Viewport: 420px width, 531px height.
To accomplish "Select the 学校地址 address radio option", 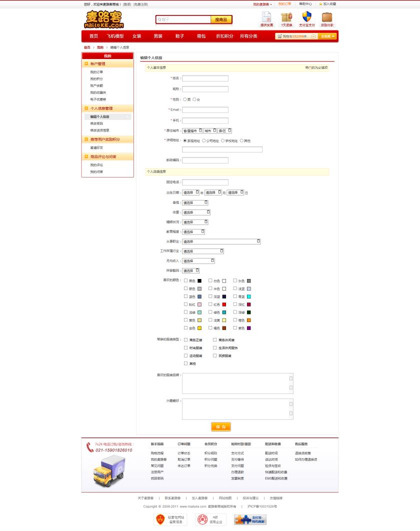I will click(x=223, y=140).
